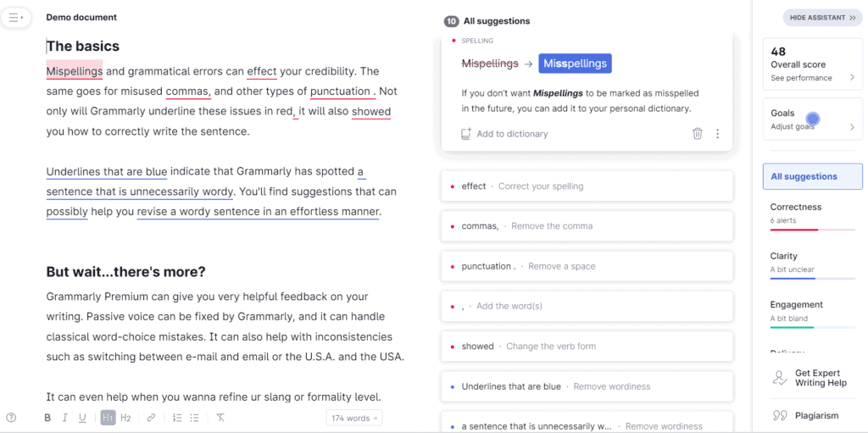Open Overall score performance
The image size is (868, 433).
[813, 64]
